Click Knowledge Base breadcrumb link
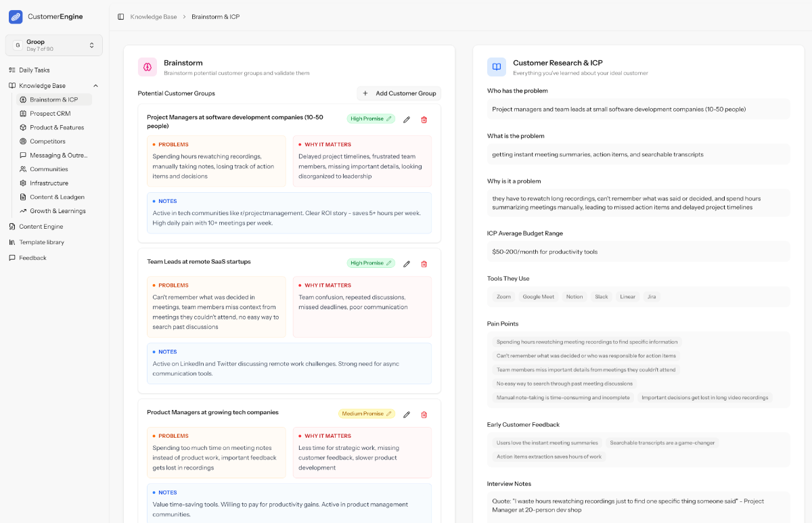The height and width of the screenshot is (523, 812). tap(154, 16)
